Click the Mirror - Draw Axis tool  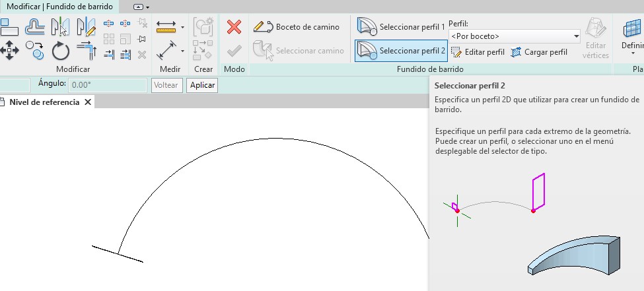click(86, 27)
